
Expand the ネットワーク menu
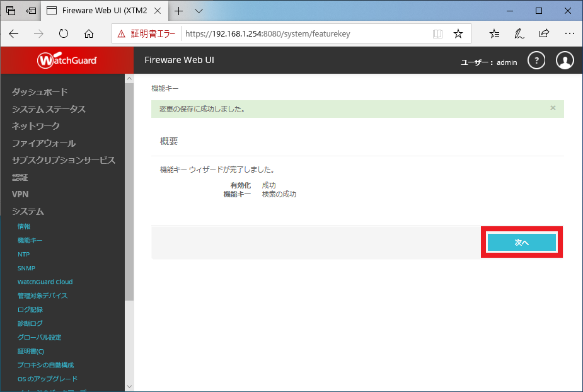(36, 126)
